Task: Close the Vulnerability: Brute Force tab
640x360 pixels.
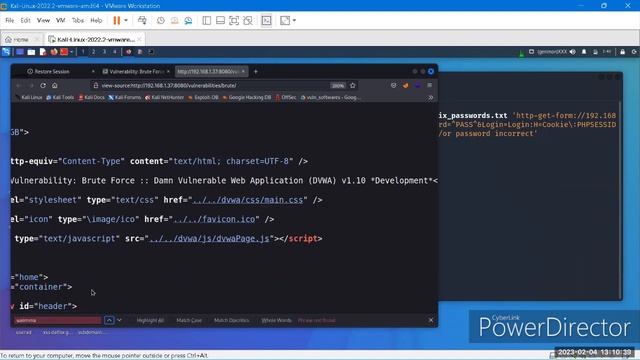Action: click(x=168, y=71)
